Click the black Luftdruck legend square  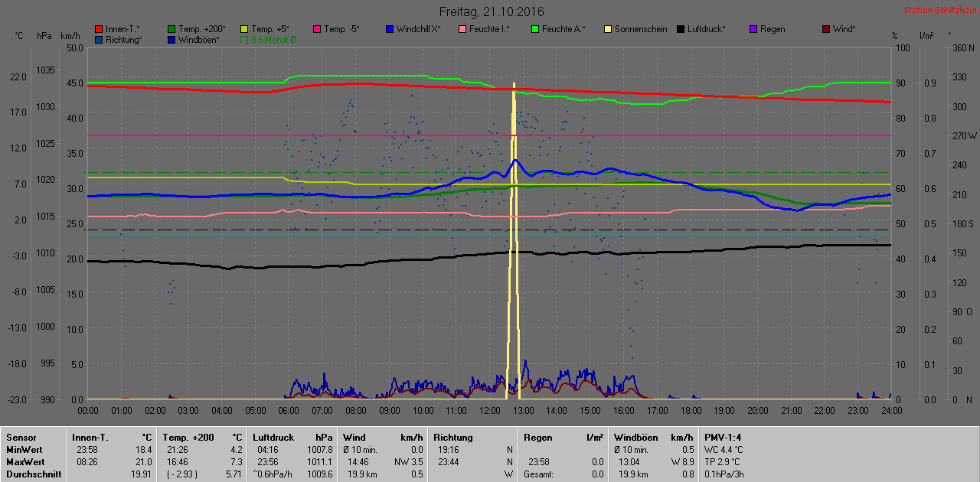click(681, 29)
